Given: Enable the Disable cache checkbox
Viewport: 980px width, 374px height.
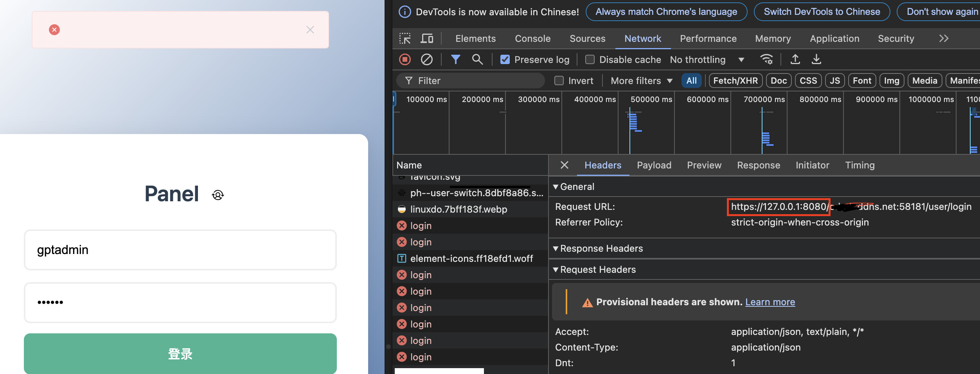Looking at the screenshot, I should (590, 59).
